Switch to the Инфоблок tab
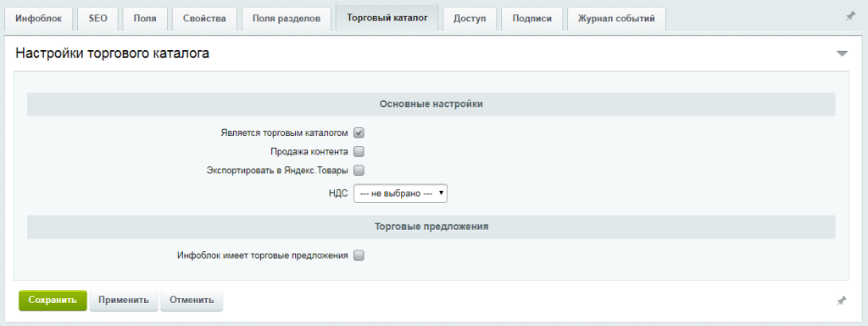The width and height of the screenshot is (868, 326). (39, 19)
